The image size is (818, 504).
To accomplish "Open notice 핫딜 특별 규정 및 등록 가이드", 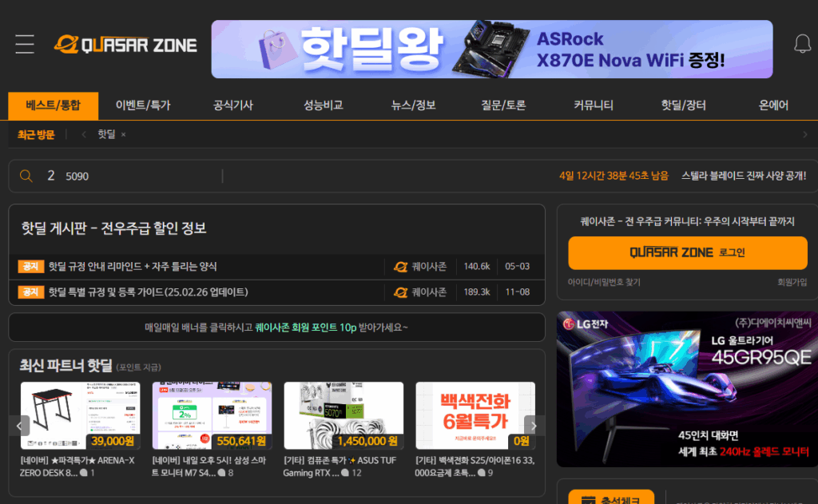I will pos(148,292).
